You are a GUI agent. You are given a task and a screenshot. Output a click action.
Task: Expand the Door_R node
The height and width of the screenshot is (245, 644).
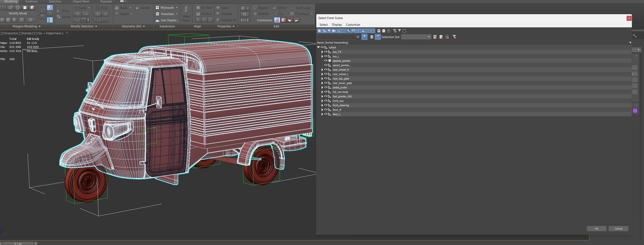click(322, 110)
